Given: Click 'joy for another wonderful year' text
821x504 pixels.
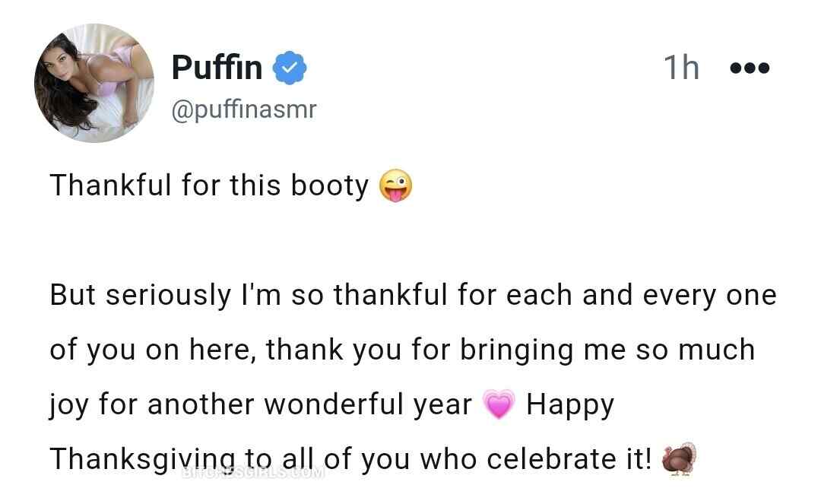Looking at the screenshot, I should click(260, 404).
